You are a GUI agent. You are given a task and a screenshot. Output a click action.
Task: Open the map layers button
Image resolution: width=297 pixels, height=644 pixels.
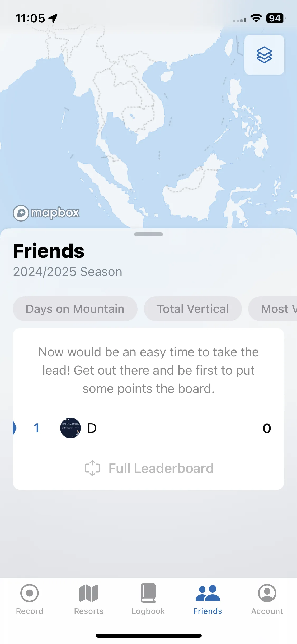tap(264, 55)
